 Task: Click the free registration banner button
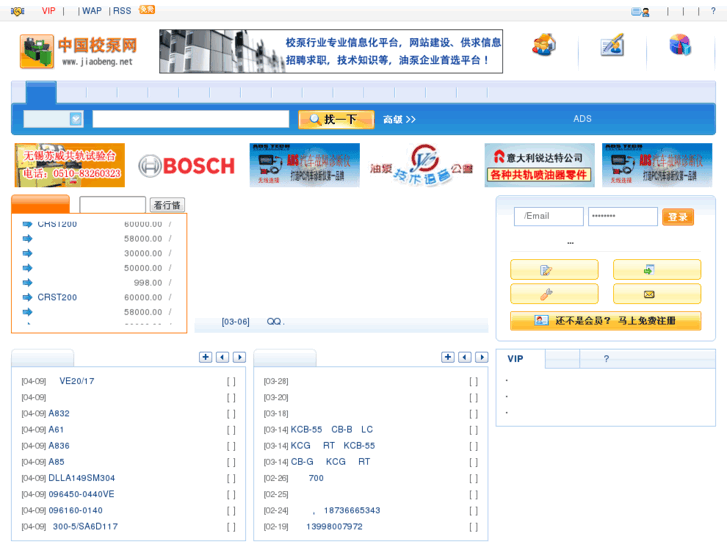606,321
